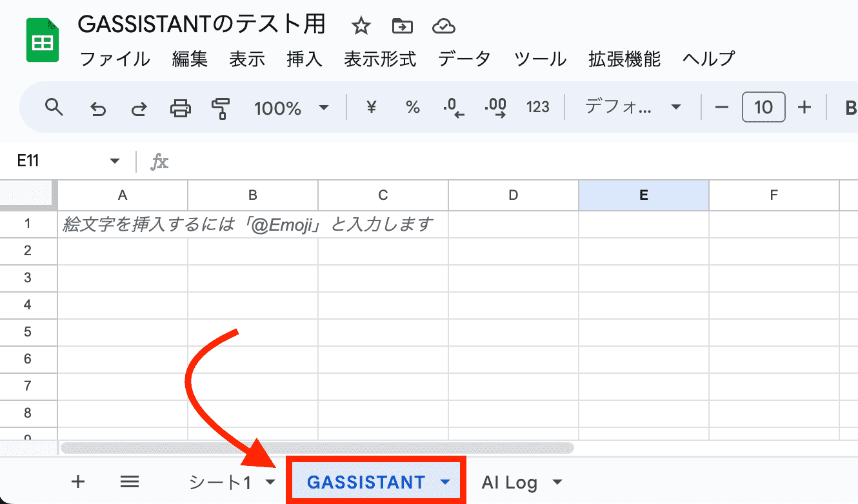This screenshot has height=504, width=858.
Task: Decrease font size with minus button
Action: click(722, 107)
